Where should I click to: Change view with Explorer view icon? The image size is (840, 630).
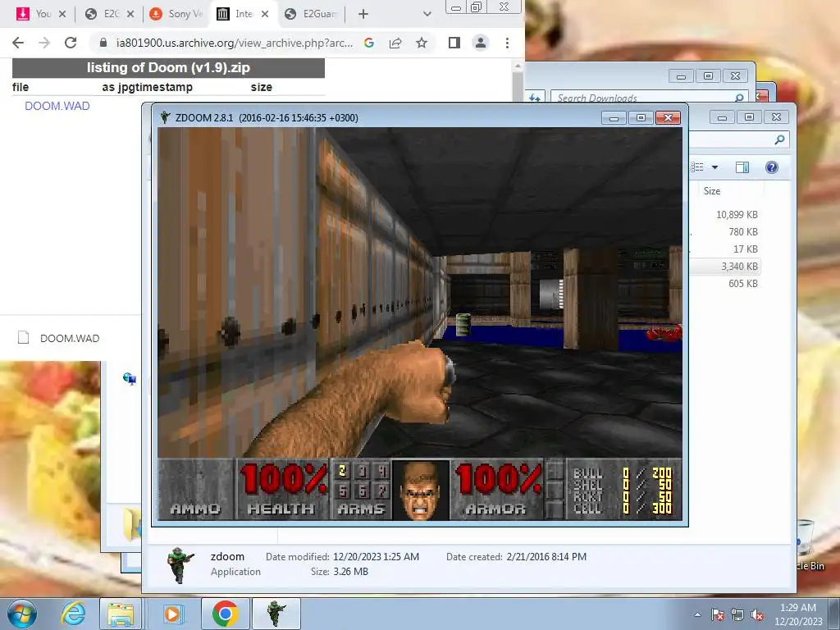coord(697,167)
